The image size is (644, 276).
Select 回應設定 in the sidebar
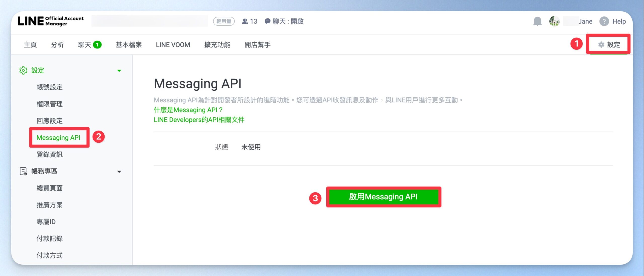(50, 121)
